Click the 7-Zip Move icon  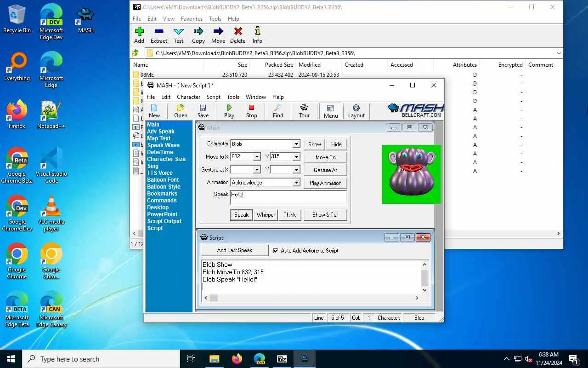point(218,35)
